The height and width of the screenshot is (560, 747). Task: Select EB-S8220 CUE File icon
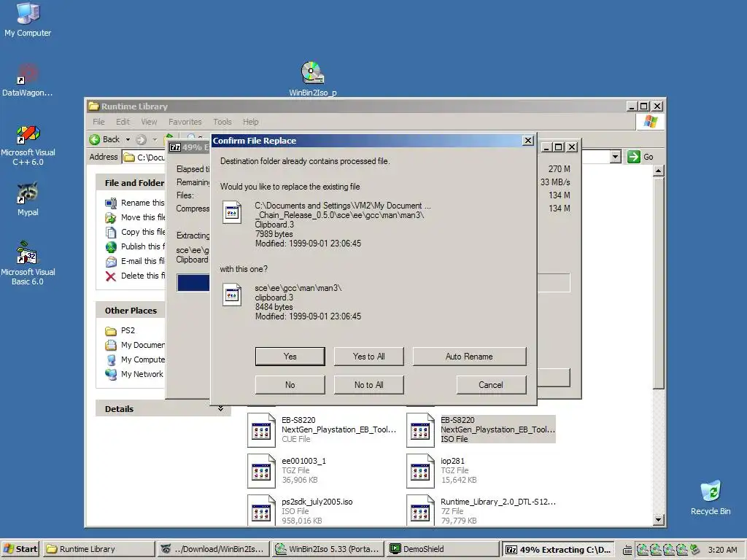click(x=261, y=430)
